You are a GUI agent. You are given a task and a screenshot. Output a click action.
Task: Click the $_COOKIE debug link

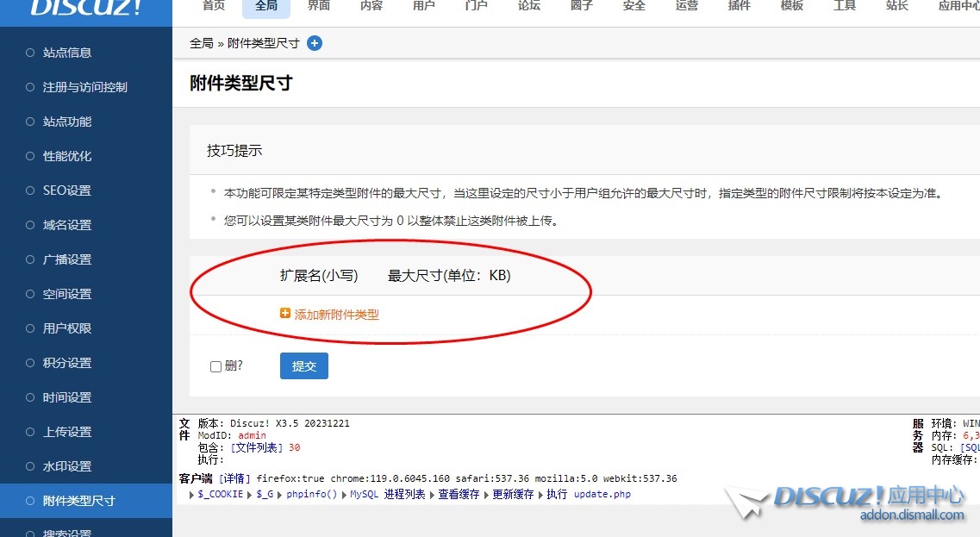(x=220, y=494)
